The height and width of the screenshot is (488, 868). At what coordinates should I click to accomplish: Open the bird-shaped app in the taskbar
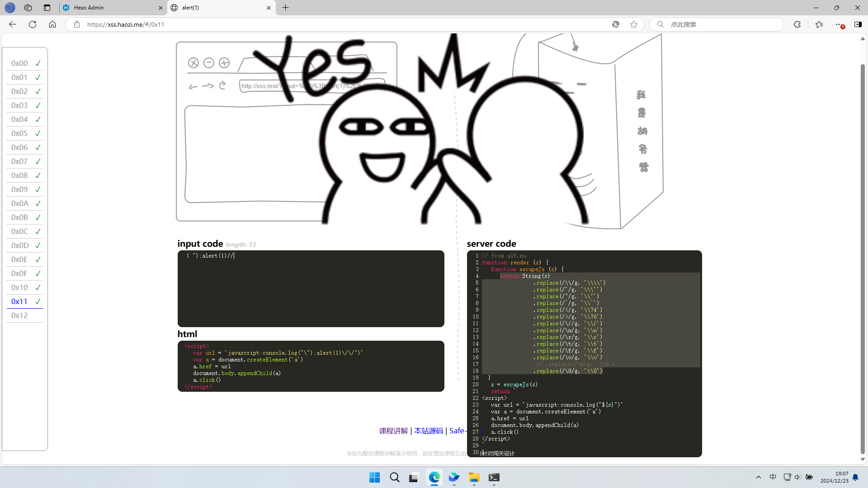click(x=454, y=478)
